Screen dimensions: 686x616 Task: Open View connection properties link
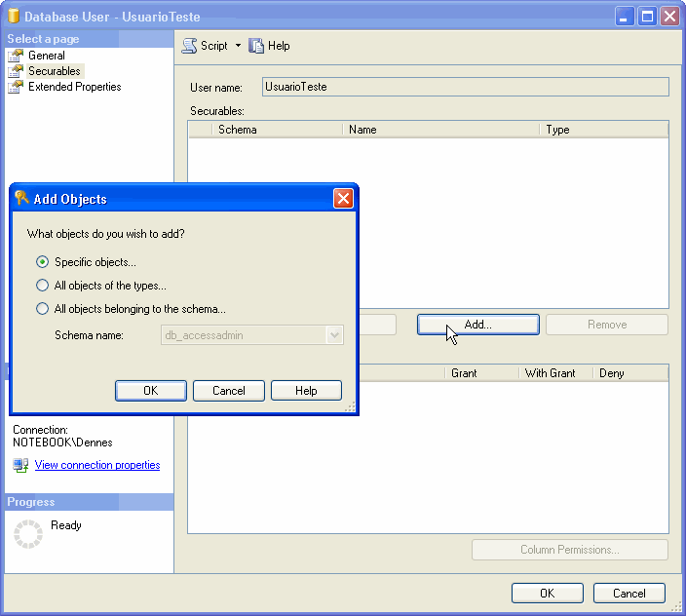tap(97, 466)
